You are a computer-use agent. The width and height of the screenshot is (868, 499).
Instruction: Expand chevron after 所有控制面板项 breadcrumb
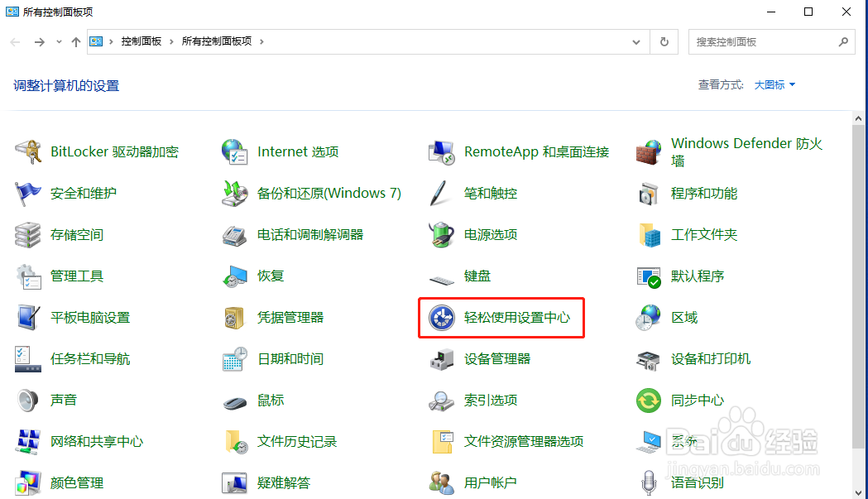tap(261, 41)
